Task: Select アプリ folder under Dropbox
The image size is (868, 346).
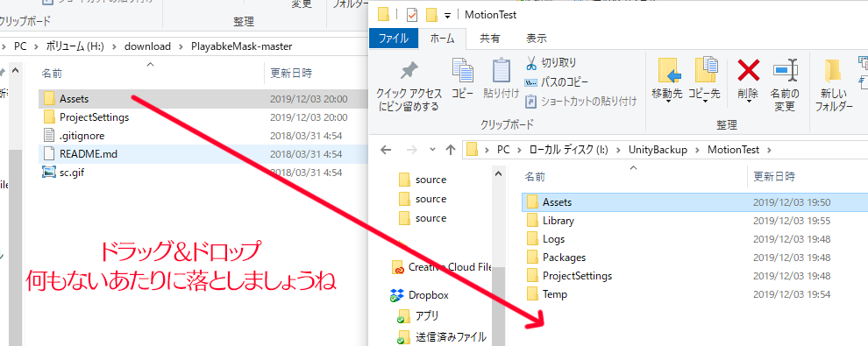Action: (x=418, y=315)
